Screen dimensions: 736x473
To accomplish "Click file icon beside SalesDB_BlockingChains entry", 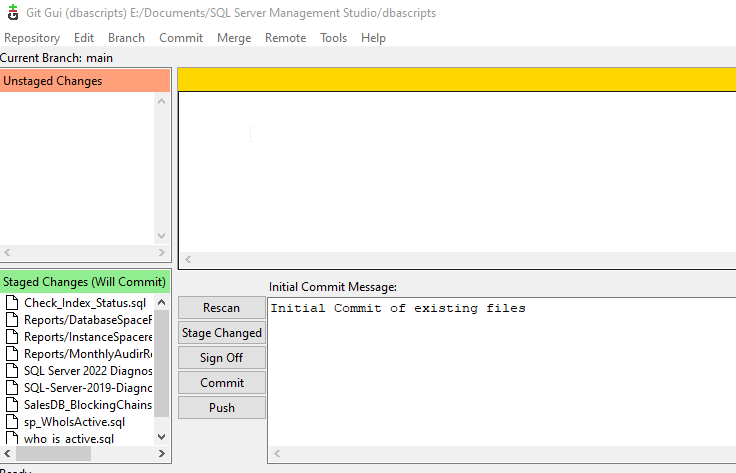I will pyautogui.click(x=12, y=404).
